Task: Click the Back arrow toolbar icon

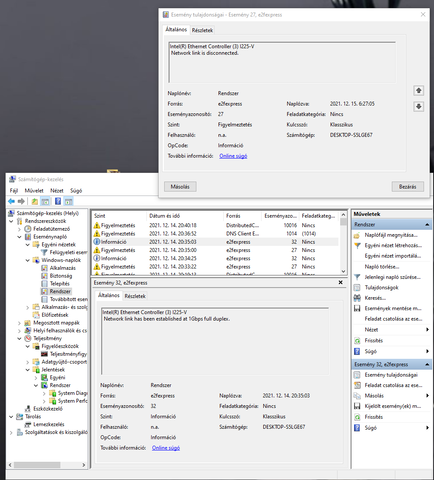Action: click(12, 201)
